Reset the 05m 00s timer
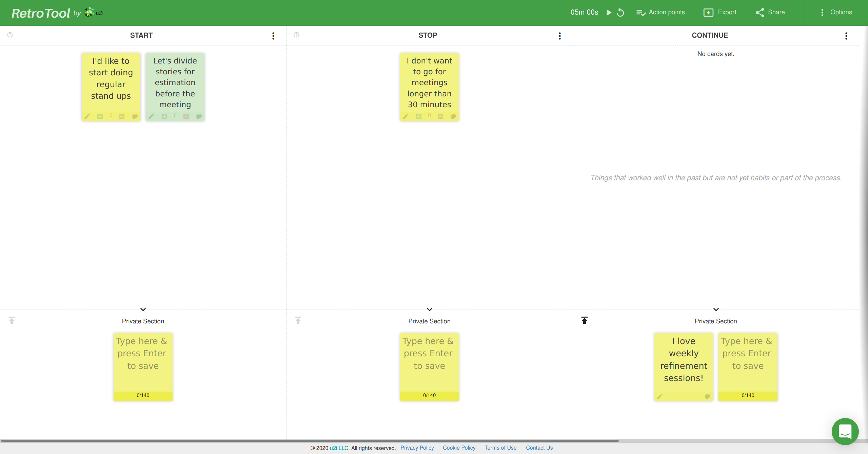 click(620, 13)
